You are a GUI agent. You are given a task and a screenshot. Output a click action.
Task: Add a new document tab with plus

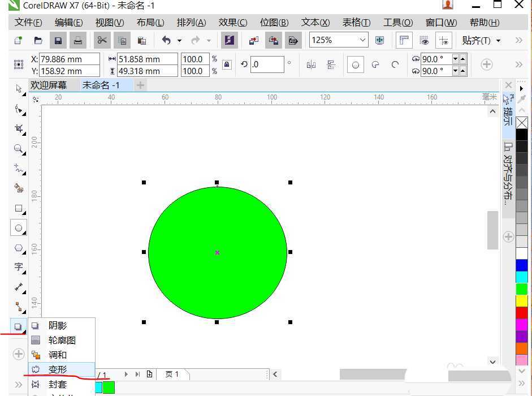140,85
